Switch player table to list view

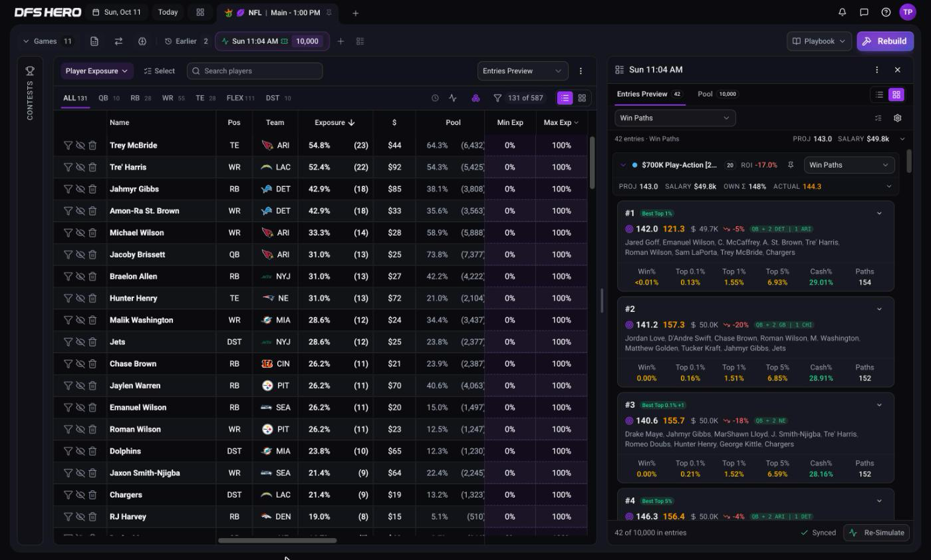[565, 98]
